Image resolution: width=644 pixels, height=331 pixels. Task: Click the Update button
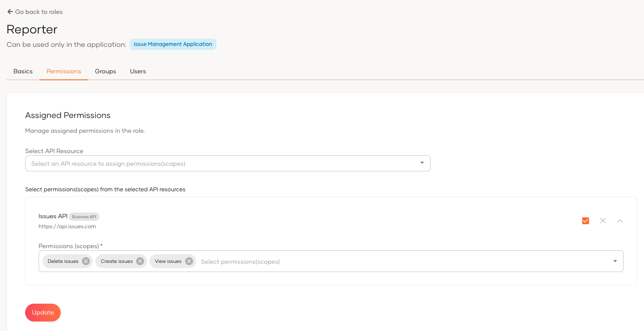[x=43, y=313]
